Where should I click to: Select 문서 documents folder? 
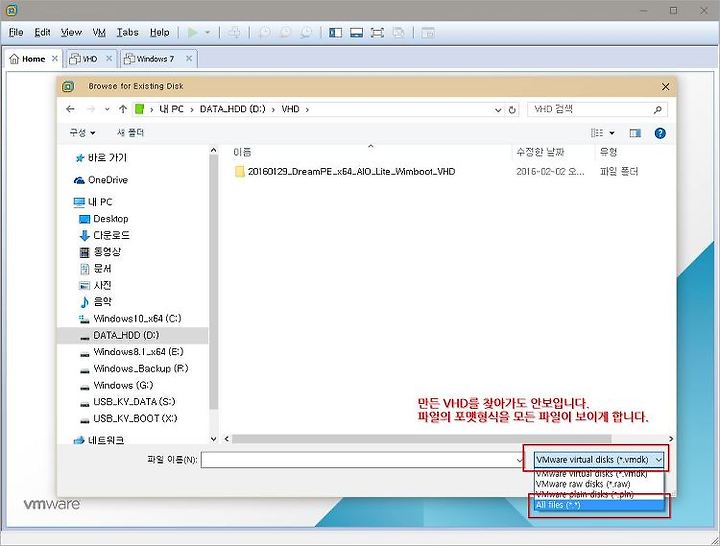(x=96, y=269)
